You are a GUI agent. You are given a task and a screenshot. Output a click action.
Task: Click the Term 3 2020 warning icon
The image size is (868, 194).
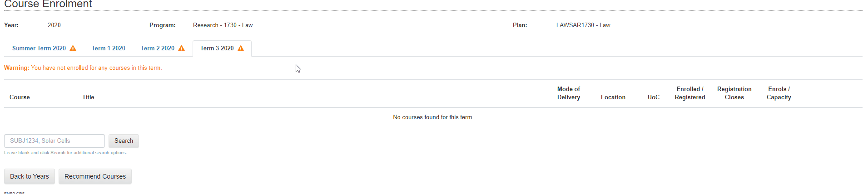tap(241, 48)
